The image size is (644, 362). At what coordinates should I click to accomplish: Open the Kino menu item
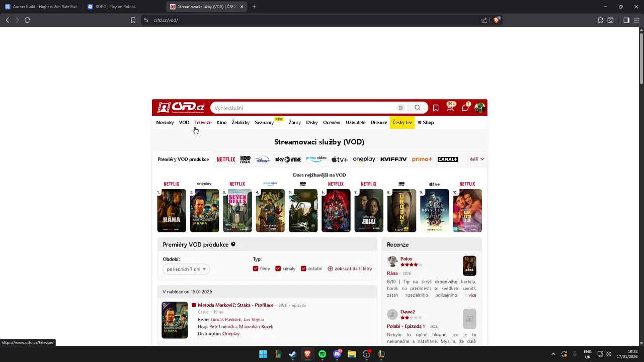(221, 122)
